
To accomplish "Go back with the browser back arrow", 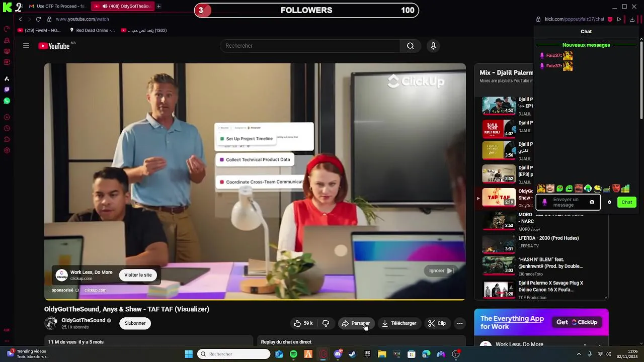I will 20,19.
